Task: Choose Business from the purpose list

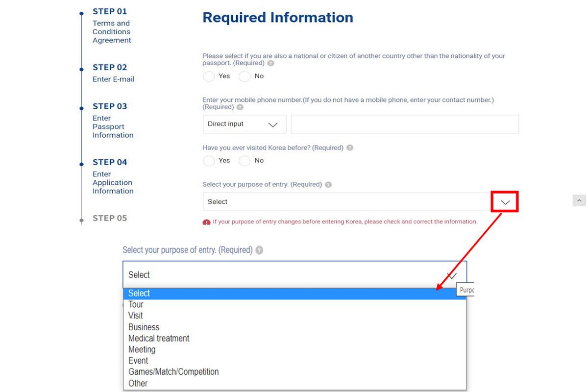Action: [x=144, y=327]
